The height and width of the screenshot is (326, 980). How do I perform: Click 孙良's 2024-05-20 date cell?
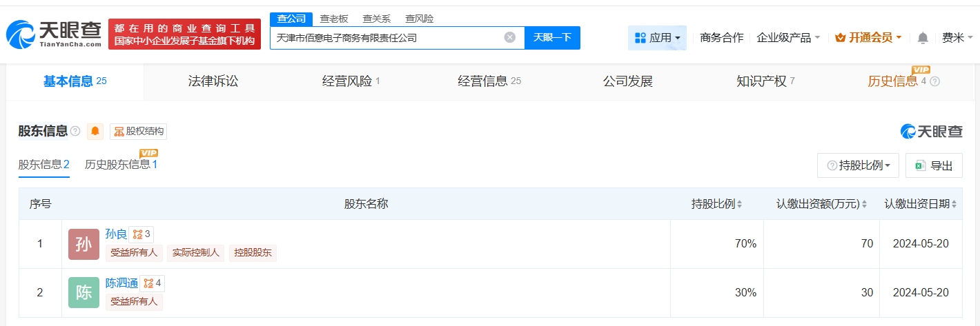pyautogui.click(x=921, y=244)
